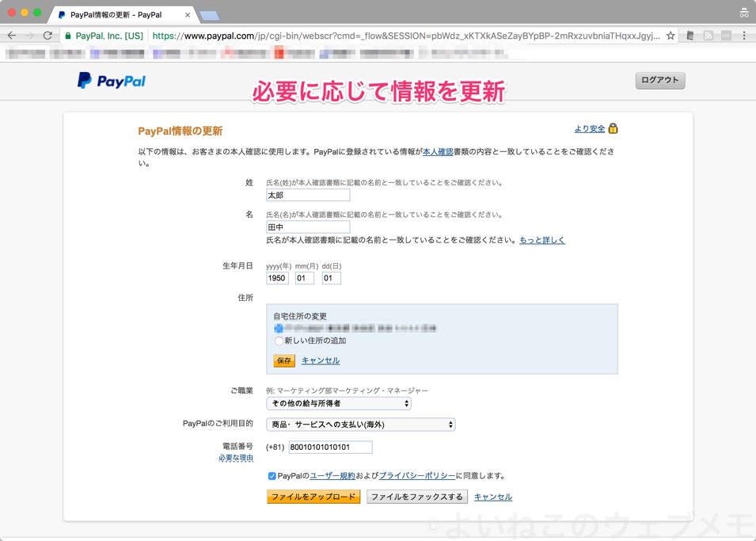Click the RSS extension icon
The image size is (756, 541).
(708, 36)
